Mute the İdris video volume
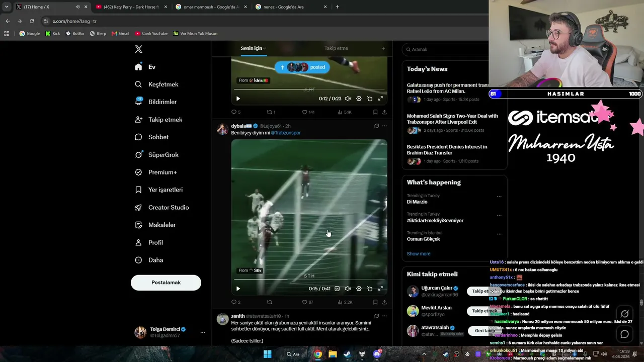 (x=348, y=99)
